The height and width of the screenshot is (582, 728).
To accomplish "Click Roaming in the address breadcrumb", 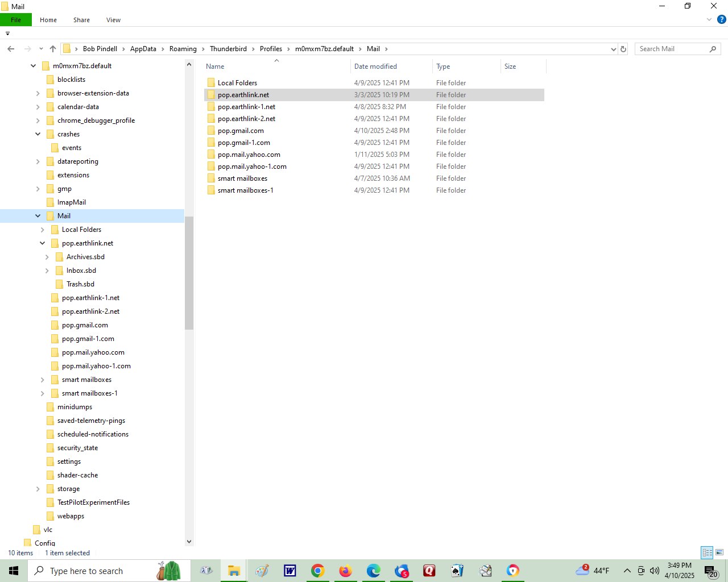I will (183, 49).
